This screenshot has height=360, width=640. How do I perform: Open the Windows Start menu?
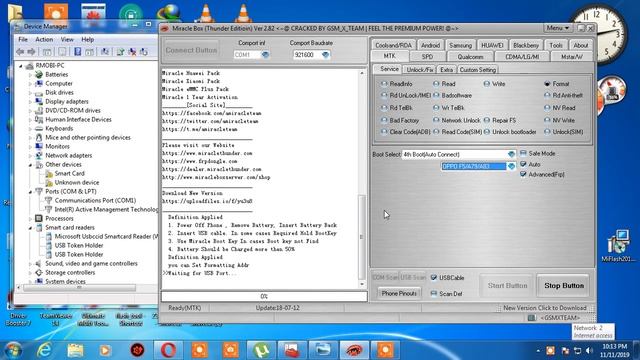(x=13, y=350)
